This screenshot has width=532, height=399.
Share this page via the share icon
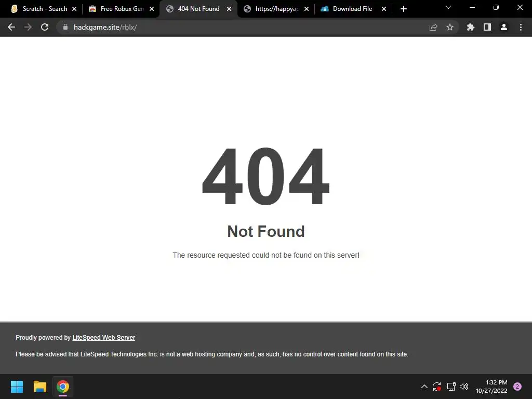tap(433, 27)
